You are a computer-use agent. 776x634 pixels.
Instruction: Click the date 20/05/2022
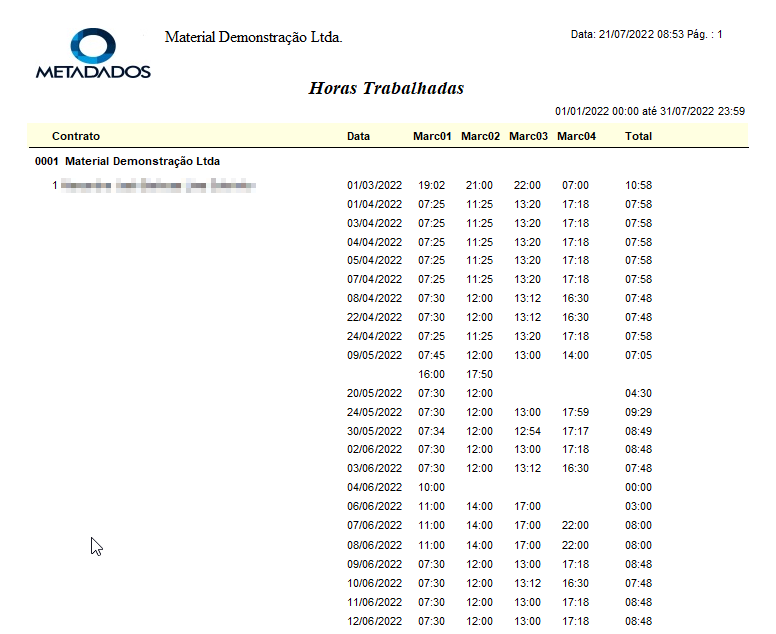374,393
